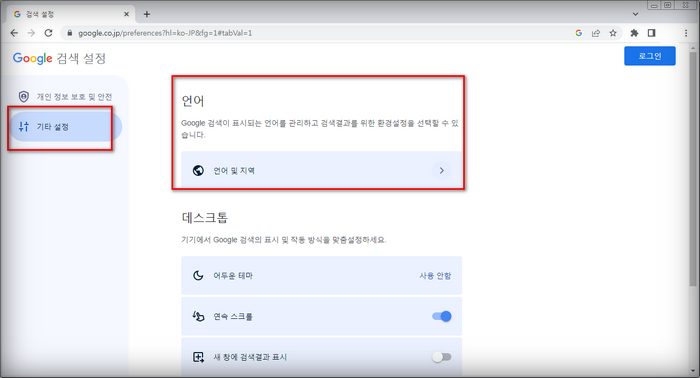This screenshot has height=378, width=700.
Task: Select the 기타 설정 menu item
Action: point(66,127)
